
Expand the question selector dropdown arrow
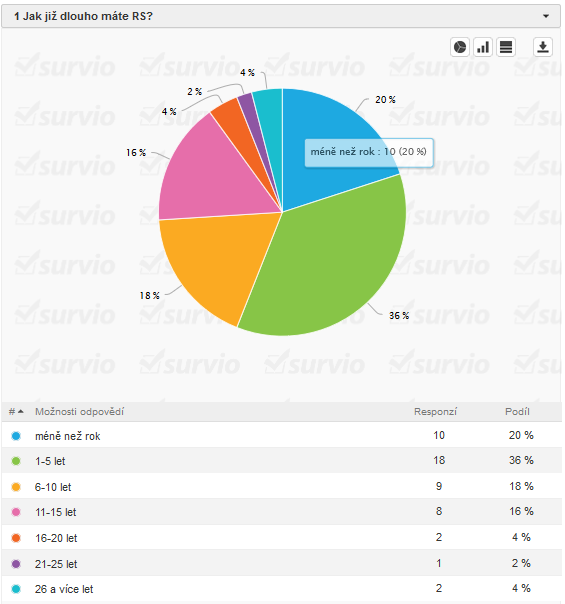(546, 16)
